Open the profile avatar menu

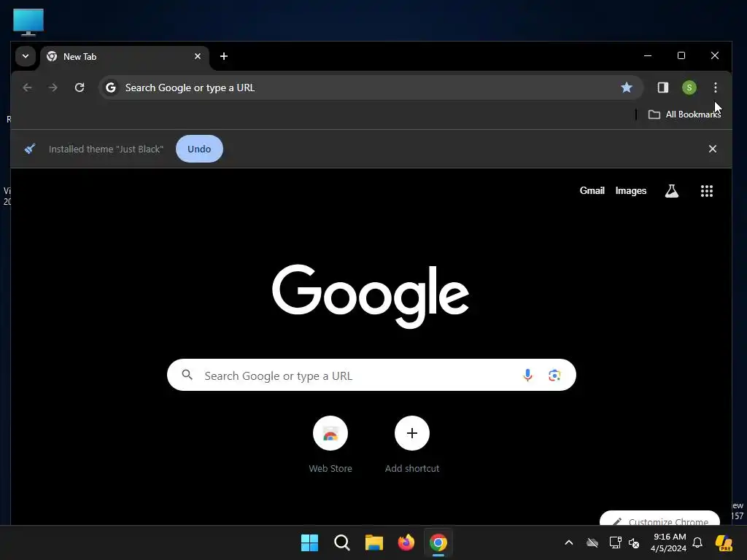(689, 87)
